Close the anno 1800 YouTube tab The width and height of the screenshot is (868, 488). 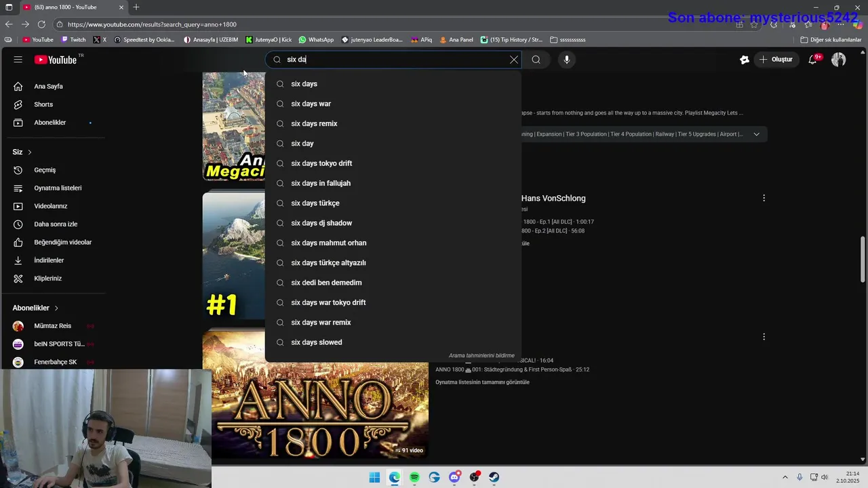pos(121,7)
